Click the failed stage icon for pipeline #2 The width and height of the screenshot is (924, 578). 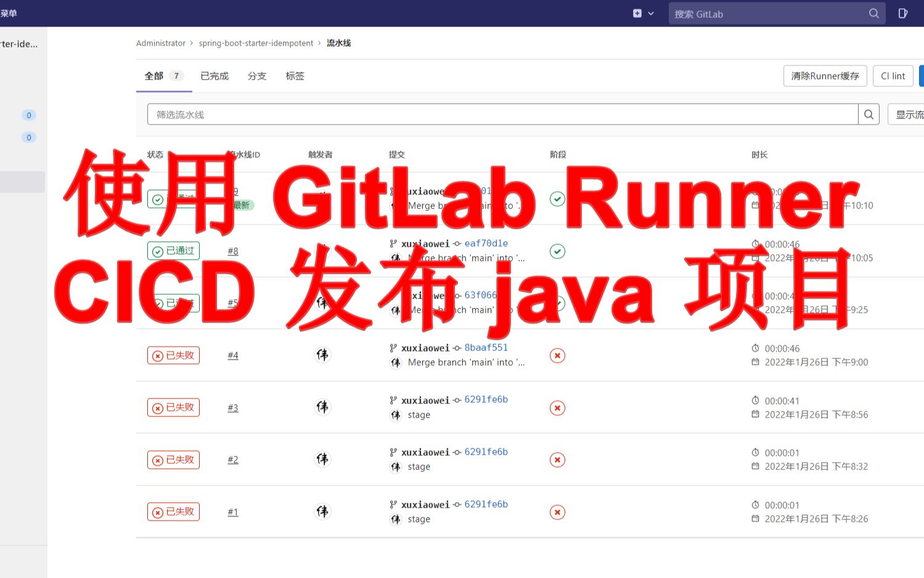(x=557, y=460)
